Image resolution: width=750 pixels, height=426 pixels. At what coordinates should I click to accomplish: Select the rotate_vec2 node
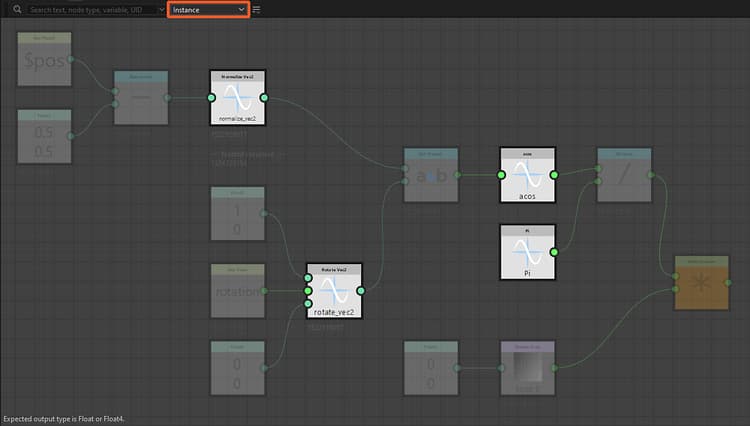point(334,291)
